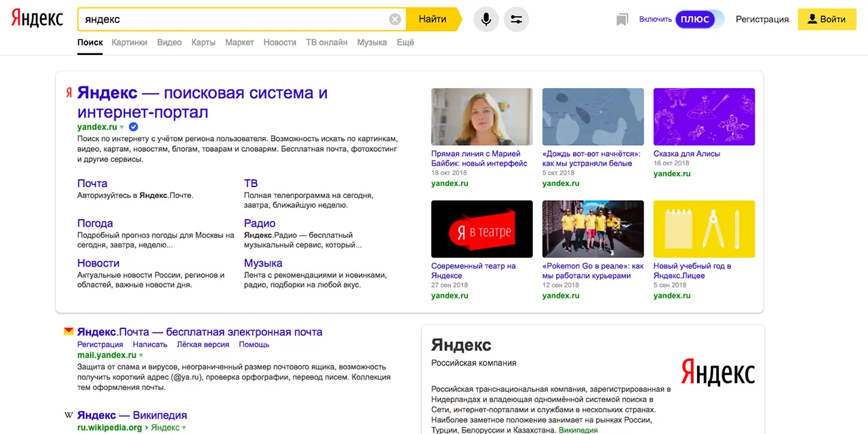
Task: Click the Yandex logo in header
Action: pos(37,19)
